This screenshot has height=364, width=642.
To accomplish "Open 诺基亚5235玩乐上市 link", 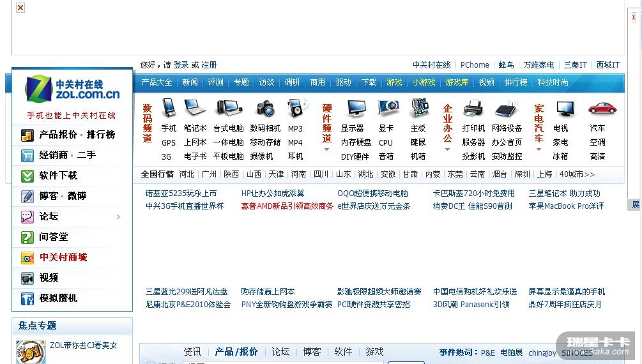I will [x=181, y=193].
